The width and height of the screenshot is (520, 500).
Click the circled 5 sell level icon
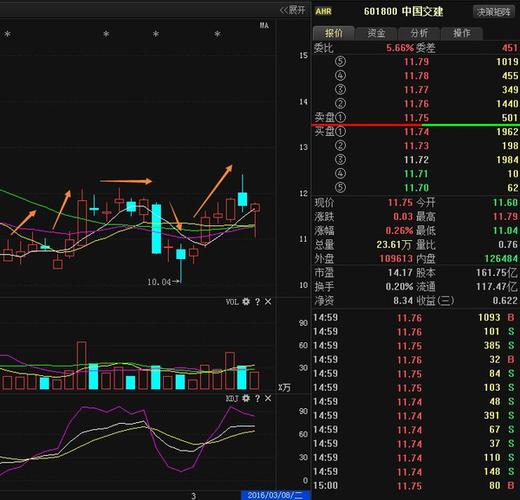(x=340, y=62)
